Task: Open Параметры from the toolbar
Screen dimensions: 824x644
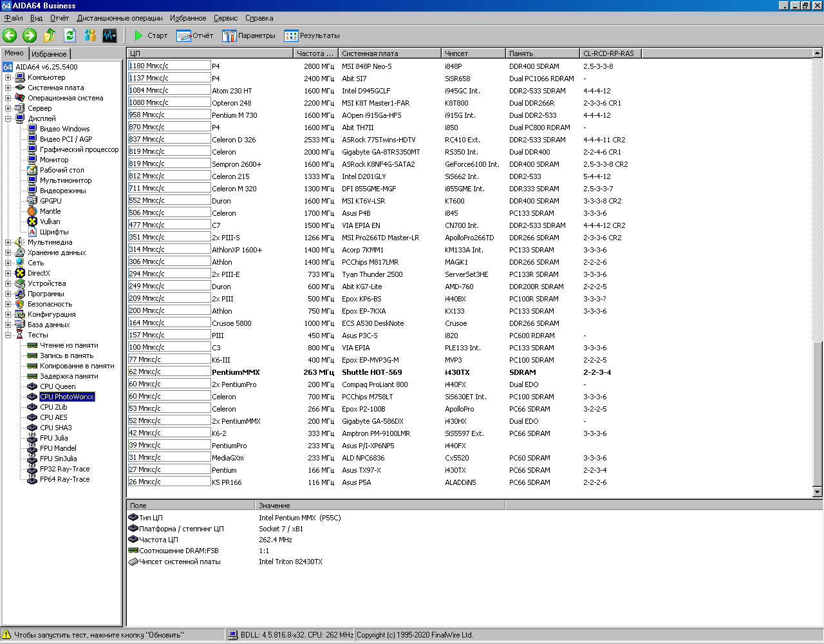Action: tap(248, 35)
